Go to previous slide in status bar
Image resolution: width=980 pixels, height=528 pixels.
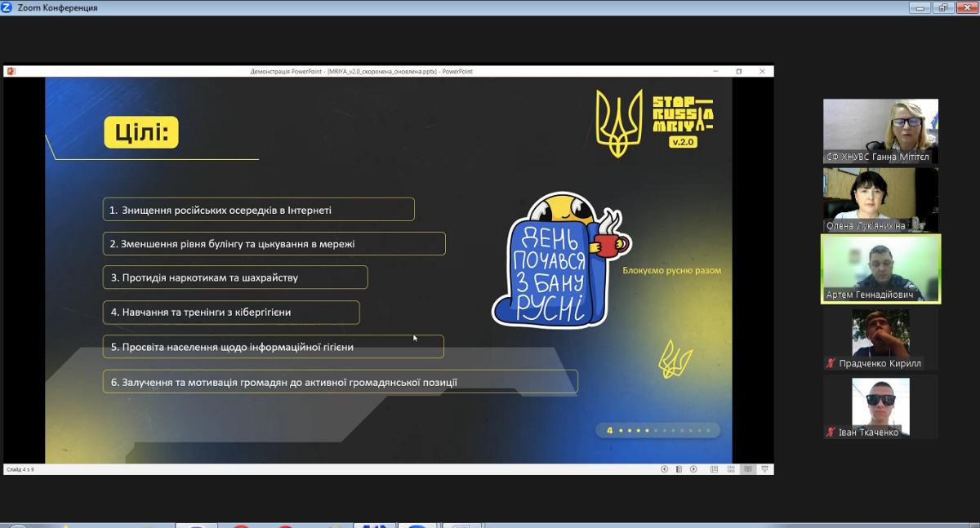tap(664, 469)
